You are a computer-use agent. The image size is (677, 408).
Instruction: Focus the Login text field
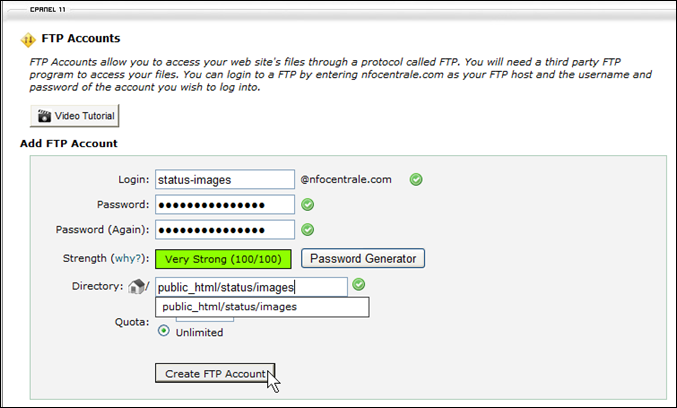coord(224,180)
